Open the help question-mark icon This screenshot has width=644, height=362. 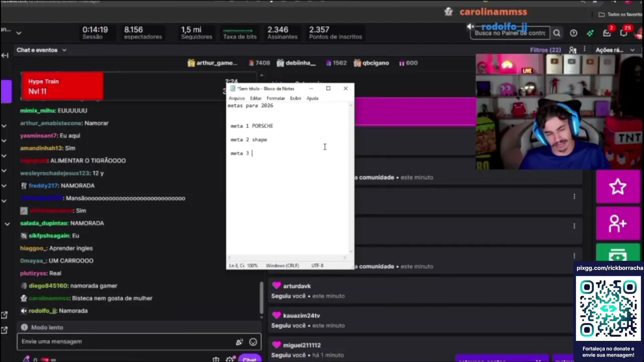click(x=574, y=33)
